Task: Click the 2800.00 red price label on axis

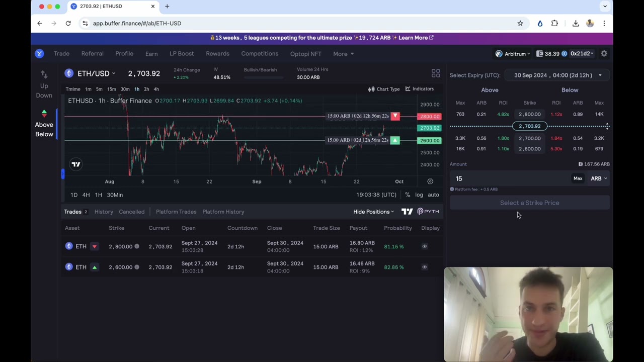Action: [429, 116]
